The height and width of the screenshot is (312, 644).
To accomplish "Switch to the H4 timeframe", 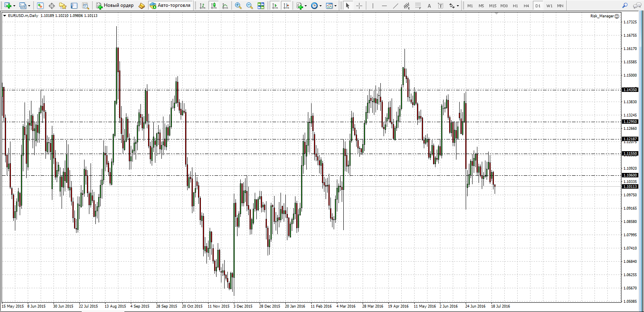I will pos(526,6).
